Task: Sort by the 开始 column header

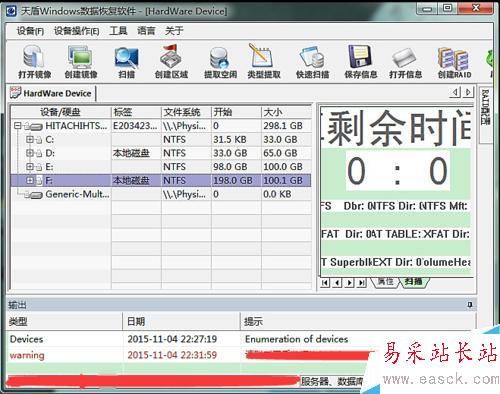Action: pyautogui.click(x=236, y=112)
